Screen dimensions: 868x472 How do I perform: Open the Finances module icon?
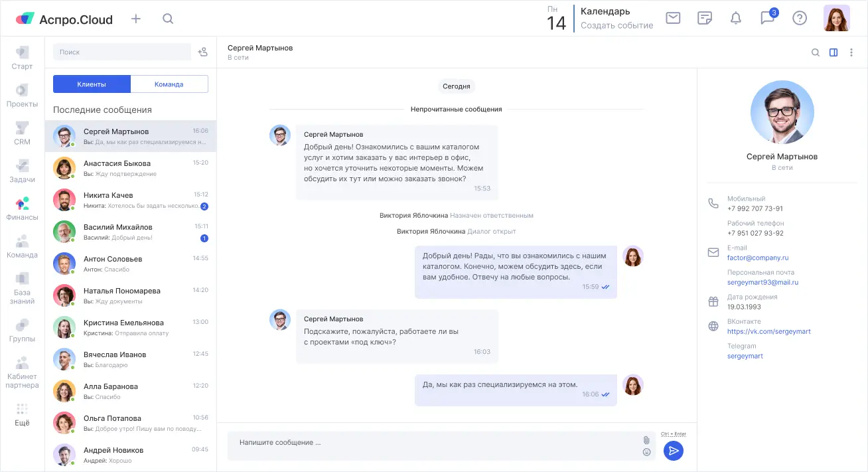(x=22, y=208)
